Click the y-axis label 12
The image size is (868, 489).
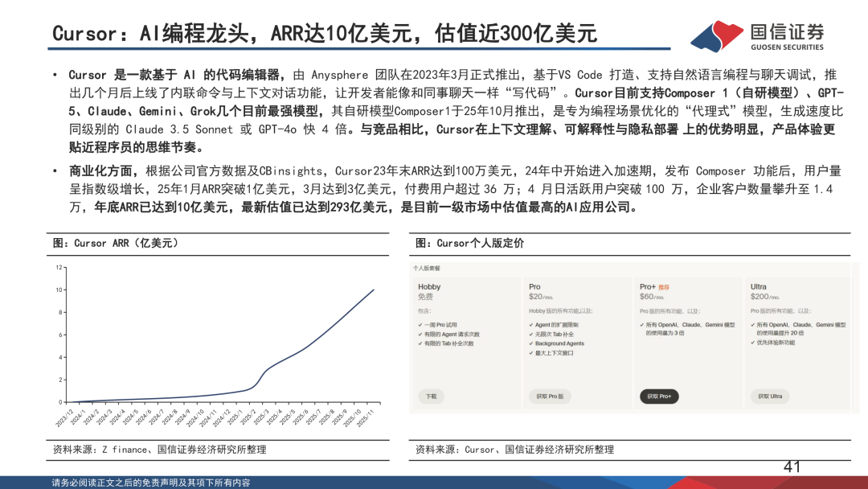[59, 268]
